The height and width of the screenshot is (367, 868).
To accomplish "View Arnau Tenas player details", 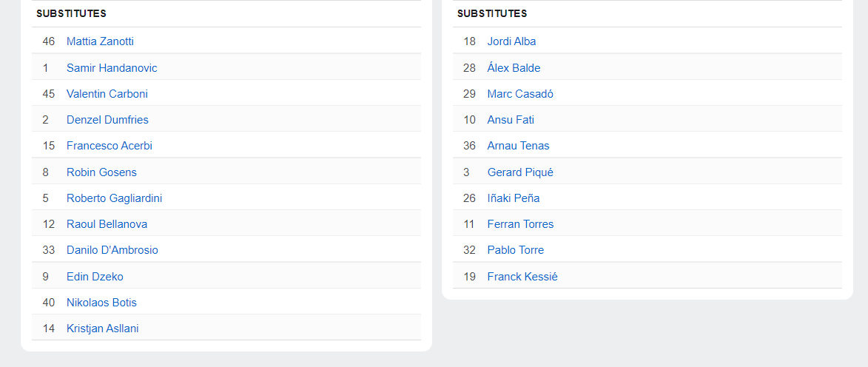I will pyautogui.click(x=518, y=146).
